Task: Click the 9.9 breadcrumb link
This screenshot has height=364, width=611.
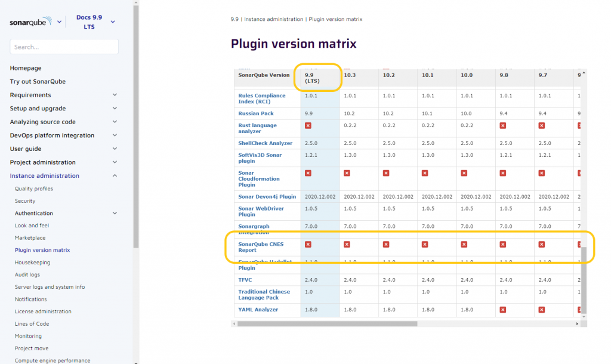Action: [x=234, y=19]
